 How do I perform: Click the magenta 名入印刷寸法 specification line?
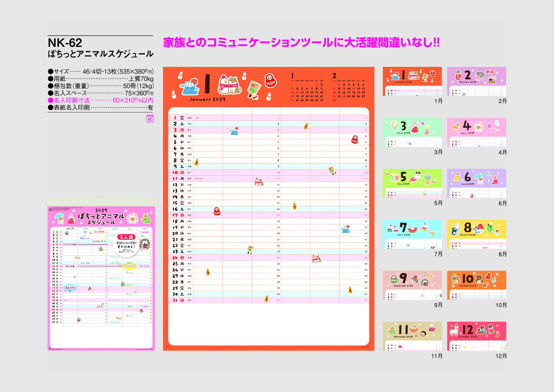100,100
